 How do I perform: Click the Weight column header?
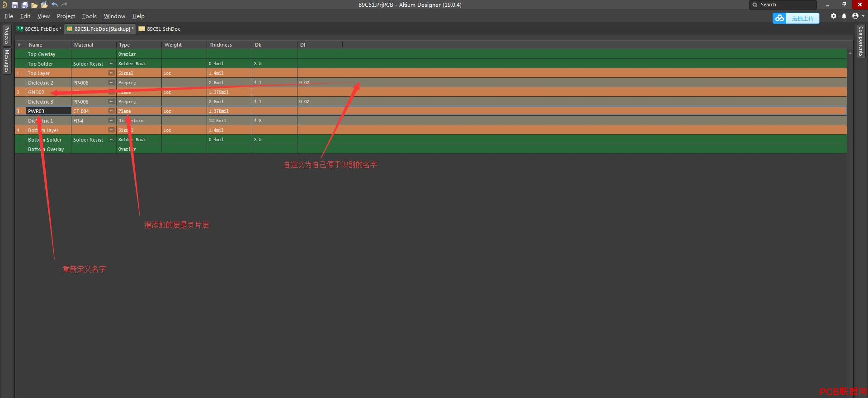[x=184, y=45]
